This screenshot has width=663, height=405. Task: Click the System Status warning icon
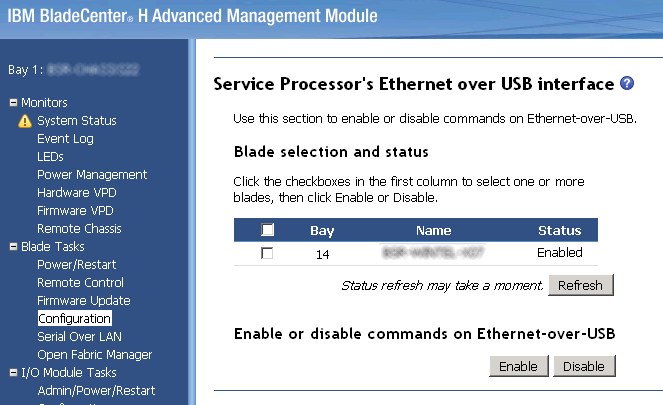pos(25,121)
